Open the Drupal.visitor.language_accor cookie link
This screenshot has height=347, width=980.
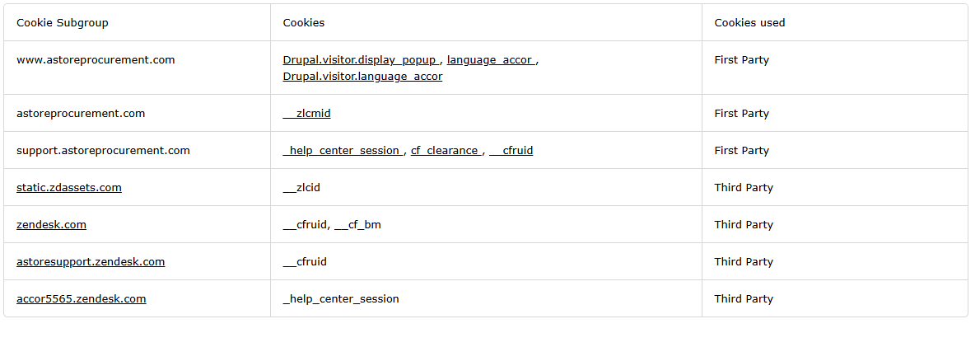click(x=362, y=77)
